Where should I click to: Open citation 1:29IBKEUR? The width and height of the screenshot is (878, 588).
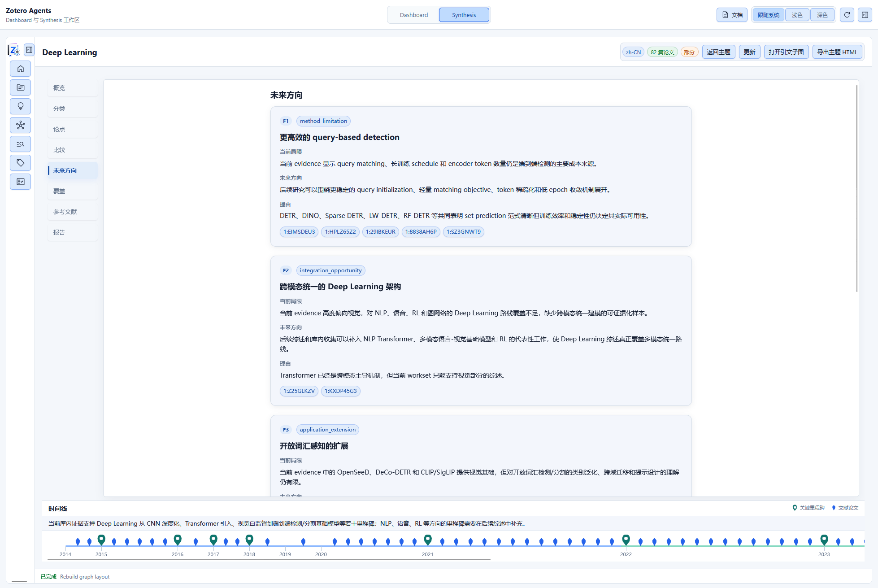coord(381,232)
